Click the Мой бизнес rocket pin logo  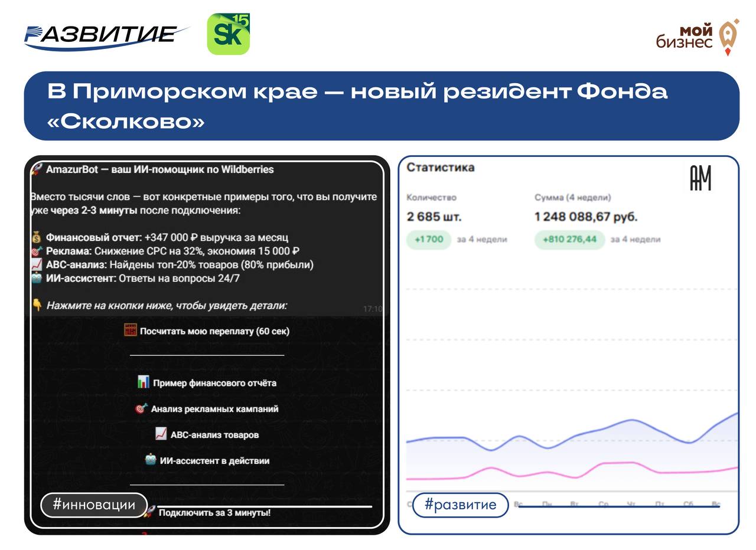pyautogui.click(x=728, y=37)
